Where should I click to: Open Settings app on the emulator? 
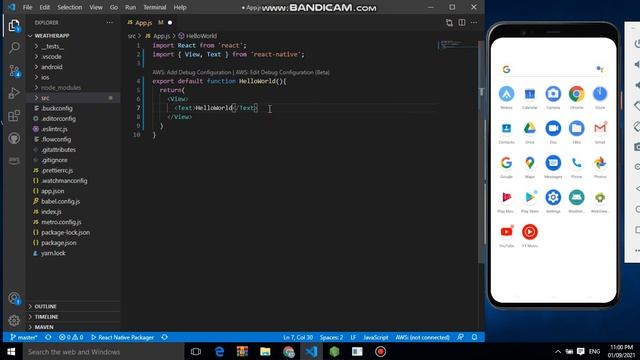pyautogui.click(x=553, y=198)
